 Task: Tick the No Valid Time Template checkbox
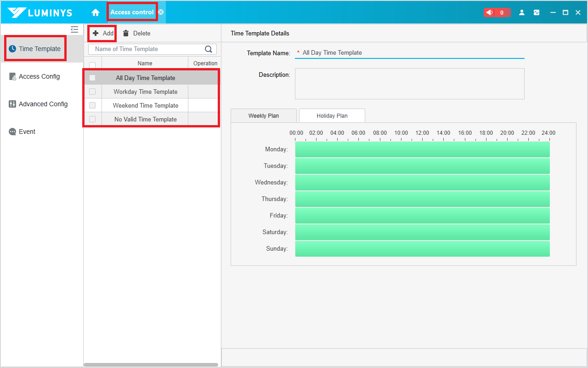[x=92, y=119]
